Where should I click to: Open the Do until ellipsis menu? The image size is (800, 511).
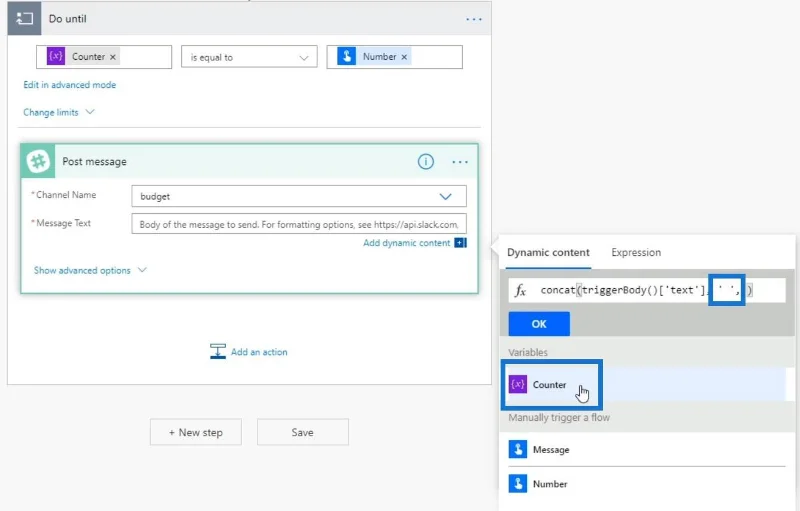pos(473,19)
